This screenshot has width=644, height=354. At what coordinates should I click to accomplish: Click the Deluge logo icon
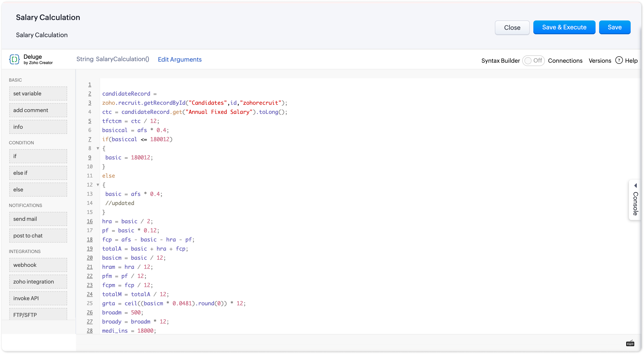(14, 59)
